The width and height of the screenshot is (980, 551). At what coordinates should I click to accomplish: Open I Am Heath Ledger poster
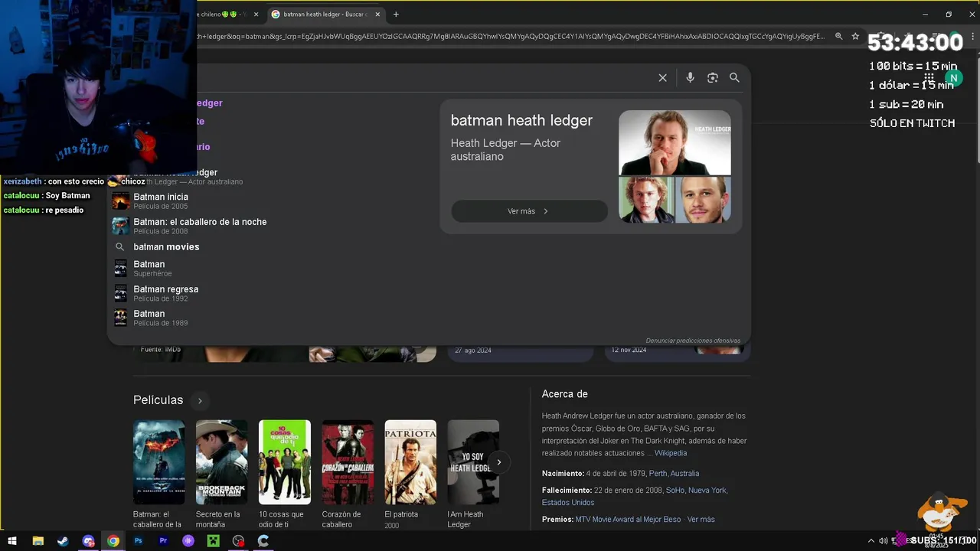click(473, 462)
